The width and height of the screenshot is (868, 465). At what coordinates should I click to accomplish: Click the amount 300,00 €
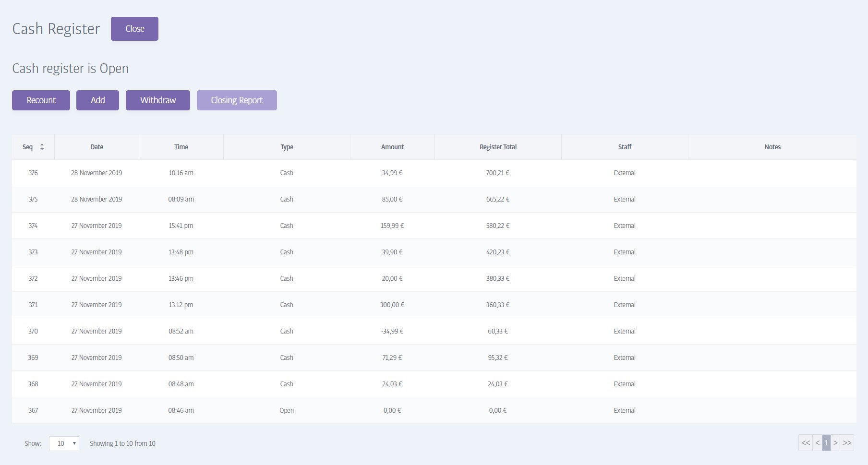pos(392,305)
